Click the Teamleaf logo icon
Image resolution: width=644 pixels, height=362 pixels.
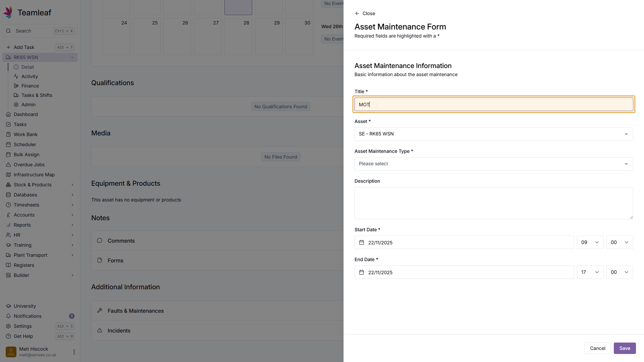tap(8, 12)
